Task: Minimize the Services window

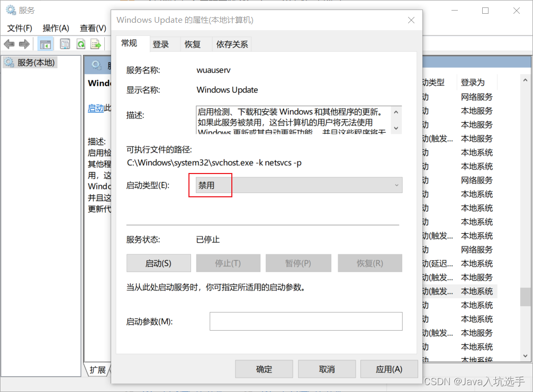Action: (x=455, y=11)
